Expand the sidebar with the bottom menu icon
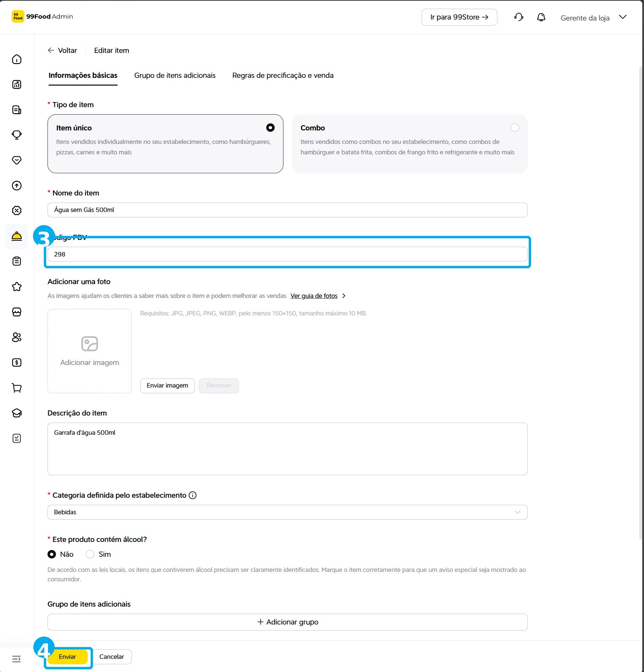Viewport: 644px width, 672px height. click(x=17, y=659)
